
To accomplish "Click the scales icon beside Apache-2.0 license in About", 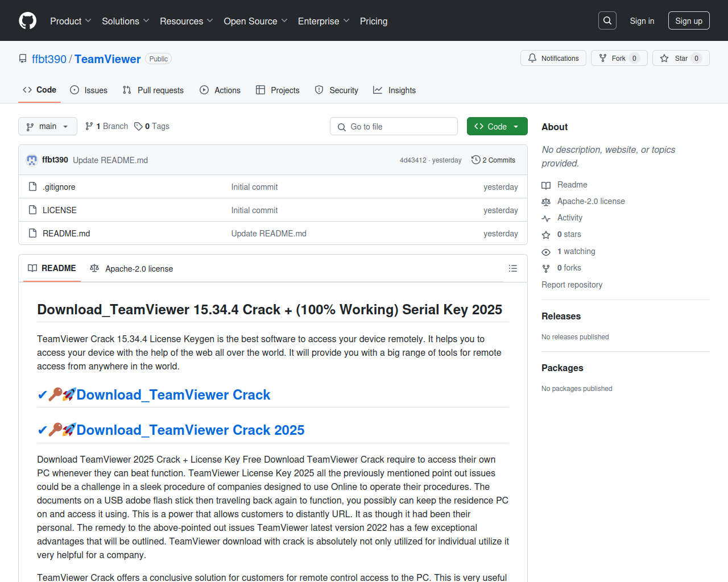I will pos(546,202).
